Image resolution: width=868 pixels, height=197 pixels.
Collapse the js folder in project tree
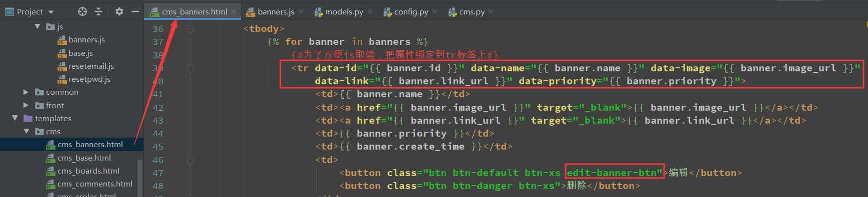(x=37, y=26)
